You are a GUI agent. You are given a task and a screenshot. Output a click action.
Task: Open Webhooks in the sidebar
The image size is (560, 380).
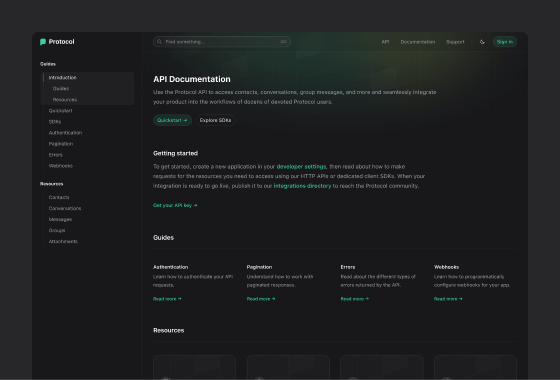pos(61,166)
